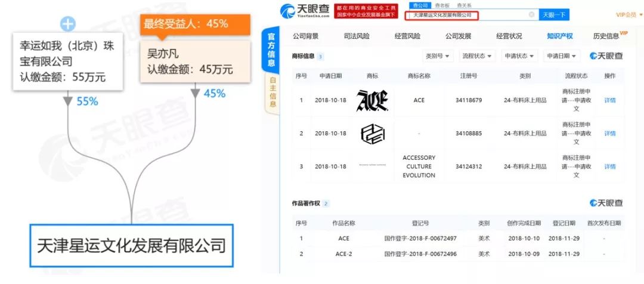Viewport: 644px width, 284px height.
Task: Click the red banner ad beside the logo
Action: (x=366, y=11)
